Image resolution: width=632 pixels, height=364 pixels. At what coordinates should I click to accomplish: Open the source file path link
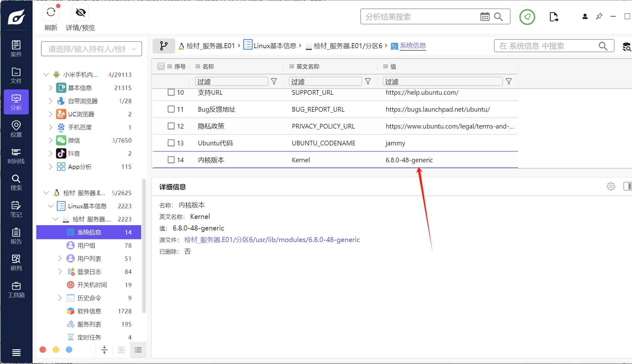(272, 240)
